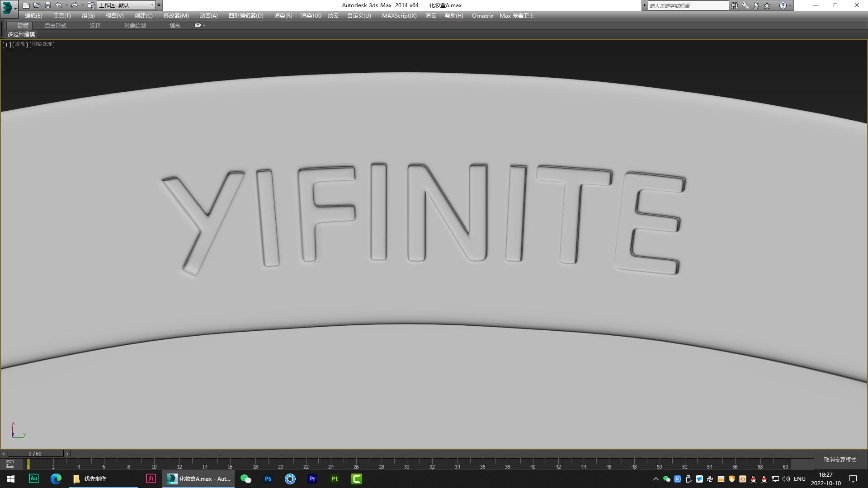868x488 pixels.
Task: Click the keyword search input field
Action: coord(687,5)
